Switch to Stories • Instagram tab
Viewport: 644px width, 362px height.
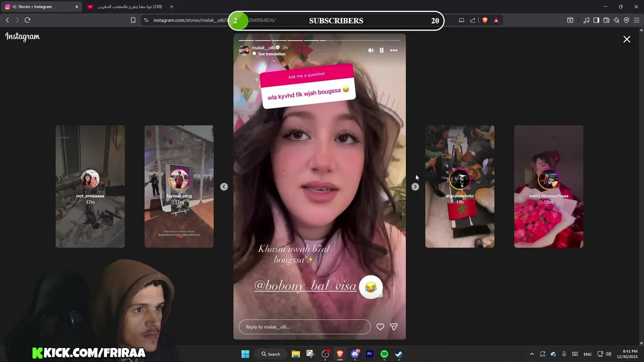pyautogui.click(x=42, y=7)
